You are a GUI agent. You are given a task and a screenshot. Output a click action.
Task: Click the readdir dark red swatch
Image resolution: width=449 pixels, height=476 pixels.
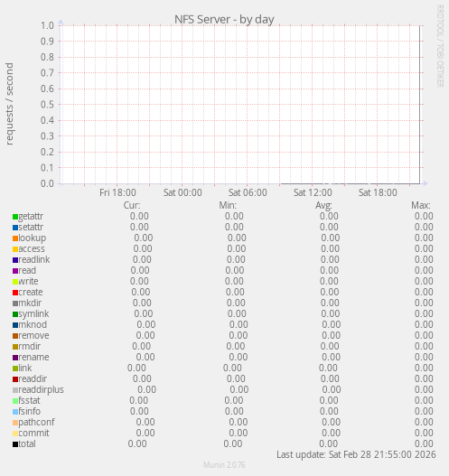(15, 379)
